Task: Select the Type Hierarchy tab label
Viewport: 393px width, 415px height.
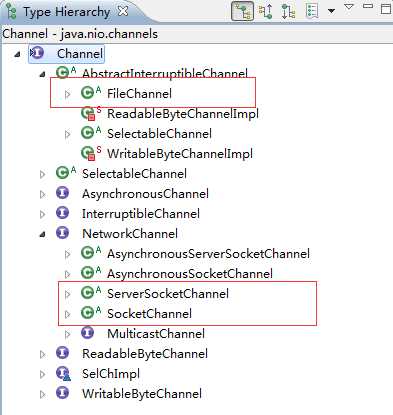Action: tap(67, 12)
